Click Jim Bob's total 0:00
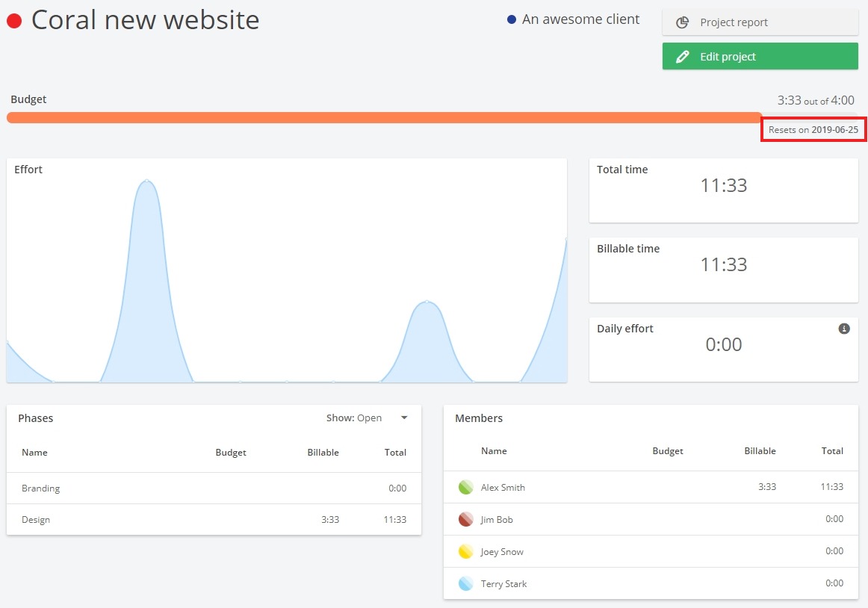 pos(834,519)
